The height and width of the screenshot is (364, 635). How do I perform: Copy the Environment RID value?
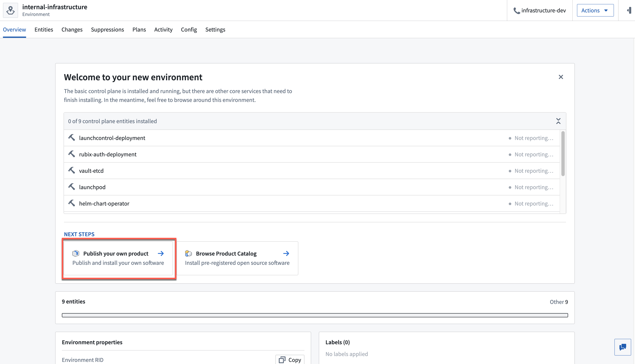click(290, 359)
